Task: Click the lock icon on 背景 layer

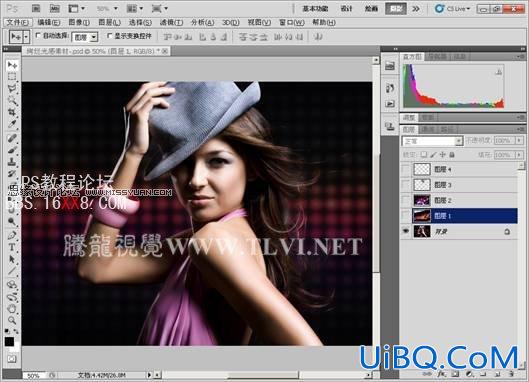Action: click(x=507, y=232)
